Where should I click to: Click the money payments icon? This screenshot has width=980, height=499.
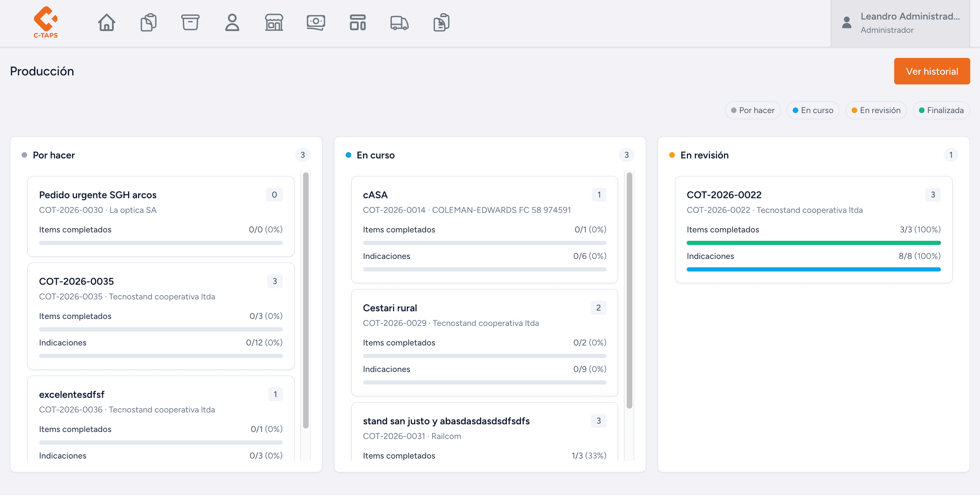(x=316, y=23)
